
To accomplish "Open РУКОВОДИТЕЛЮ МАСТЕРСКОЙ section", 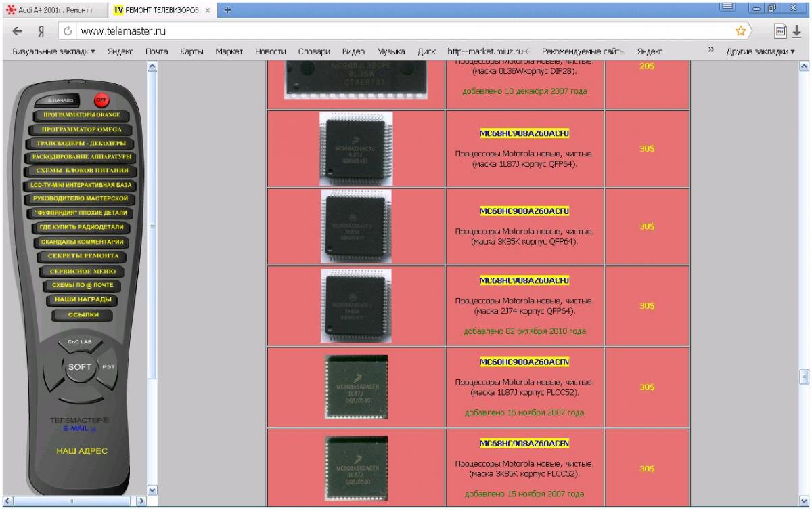I will click(x=81, y=199).
